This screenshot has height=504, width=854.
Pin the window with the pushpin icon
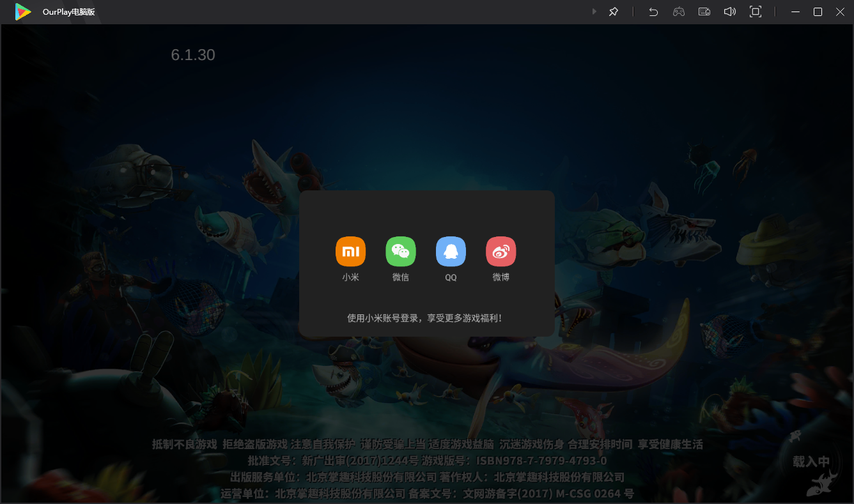pos(614,11)
